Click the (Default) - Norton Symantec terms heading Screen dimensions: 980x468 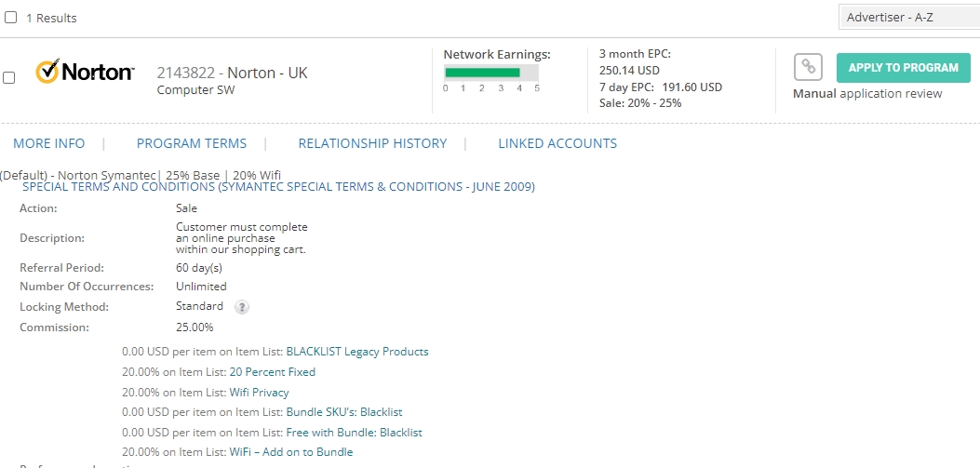(x=141, y=175)
